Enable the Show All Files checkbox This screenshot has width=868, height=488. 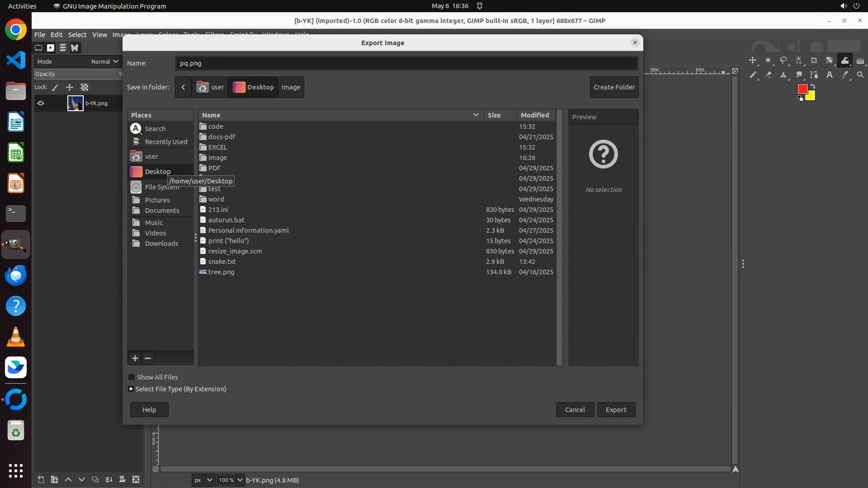point(132,377)
